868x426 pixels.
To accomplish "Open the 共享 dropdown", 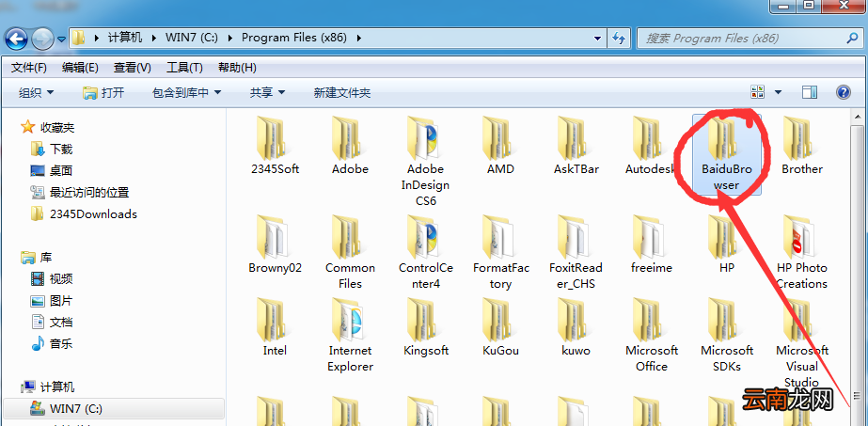I will (x=267, y=93).
